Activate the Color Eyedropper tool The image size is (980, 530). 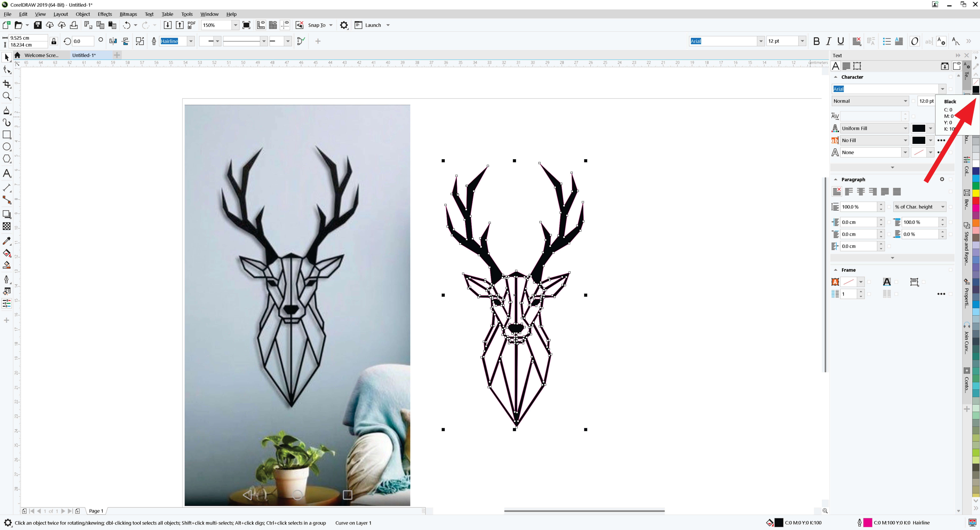coord(6,241)
